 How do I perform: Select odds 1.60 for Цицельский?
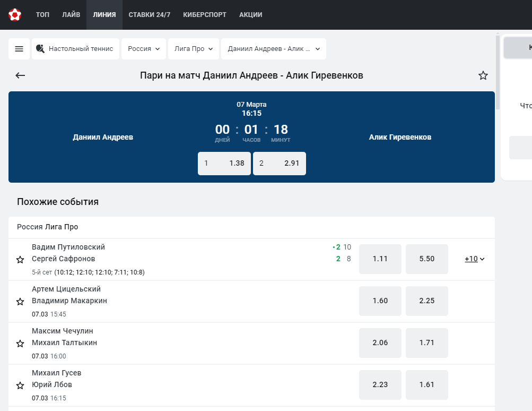point(380,301)
